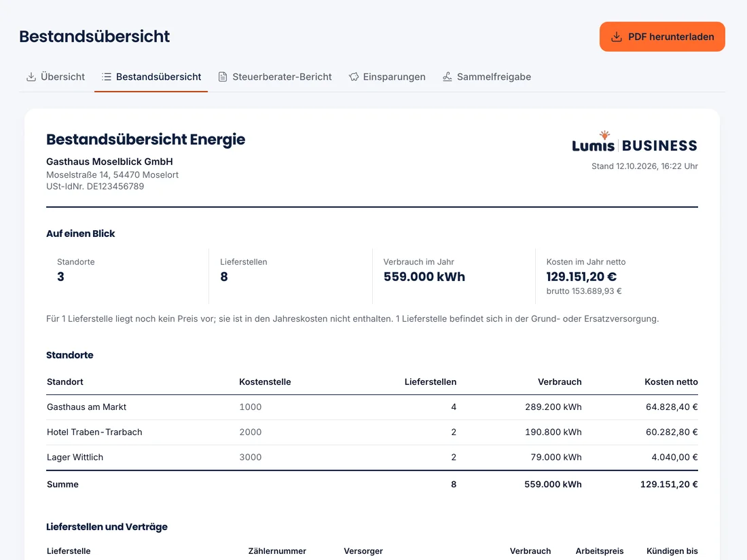
Task: Click Kostenstelle 1000 cell
Action: tap(250, 407)
